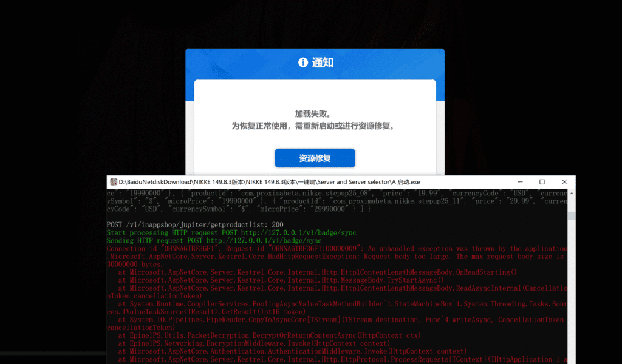This screenshot has width=622, height=364.
Task: Click the 加载失败 message text
Action: [313, 114]
